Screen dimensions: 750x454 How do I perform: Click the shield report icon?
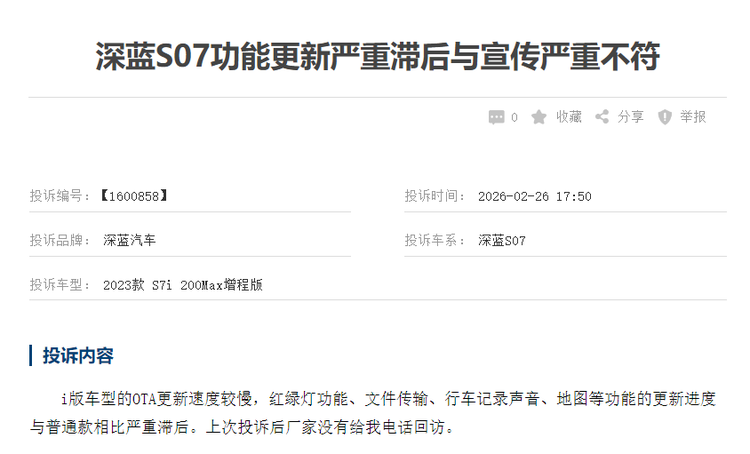pyautogui.click(x=664, y=117)
